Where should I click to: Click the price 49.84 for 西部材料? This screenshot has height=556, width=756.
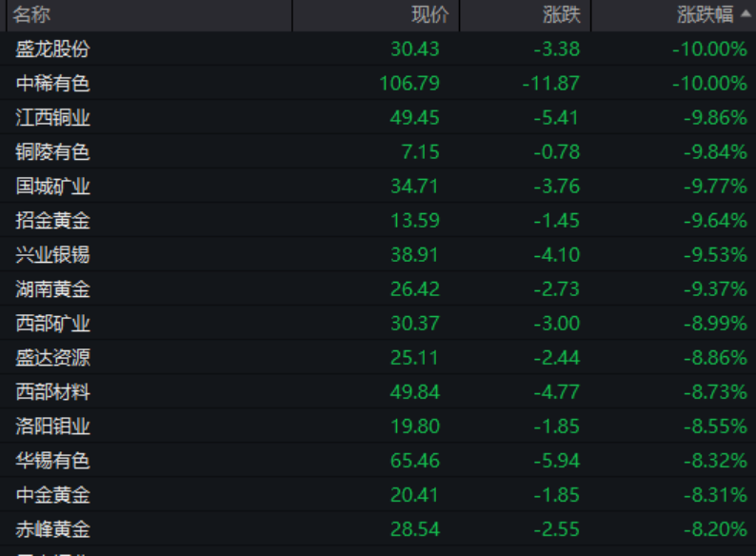point(414,392)
